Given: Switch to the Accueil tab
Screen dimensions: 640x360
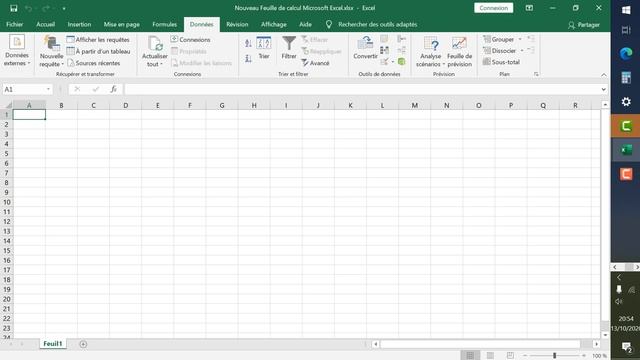Looking at the screenshot, I should pos(45,24).
